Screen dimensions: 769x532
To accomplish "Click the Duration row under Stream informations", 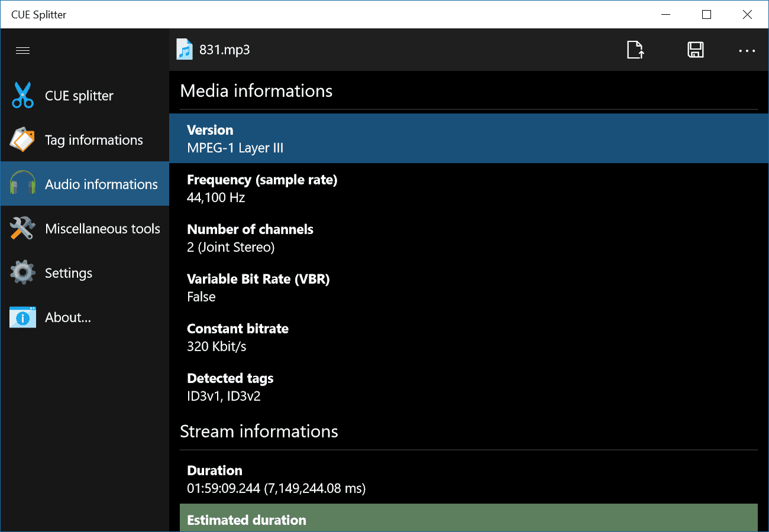I will (x=468, y=479).
